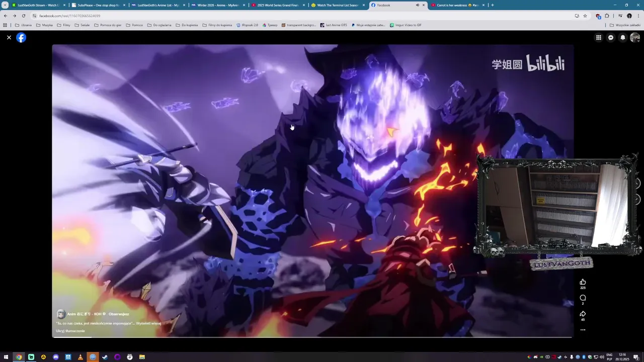
Task: Open the Seriale bookmark folder
Action: pos(82,25)
